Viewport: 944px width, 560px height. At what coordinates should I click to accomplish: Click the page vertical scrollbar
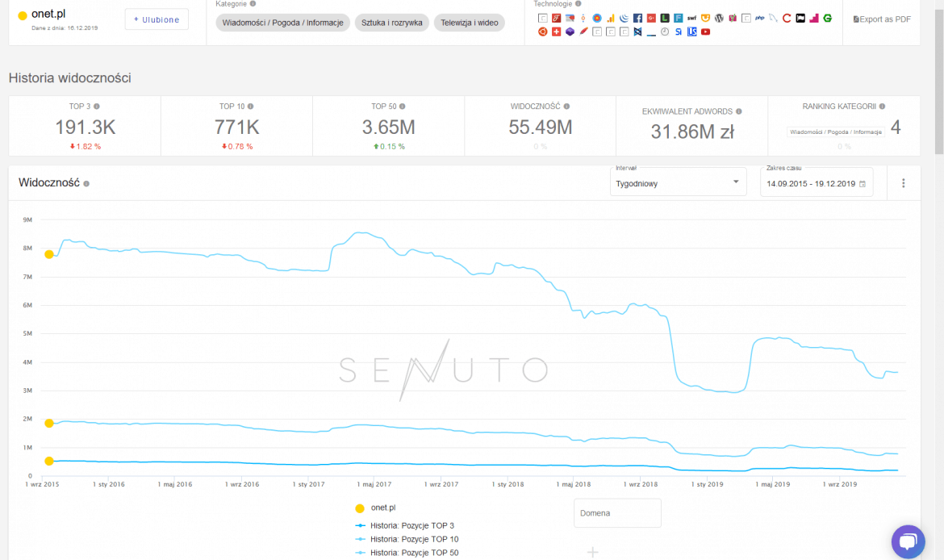pyautogui.click(x=938, y=81)
